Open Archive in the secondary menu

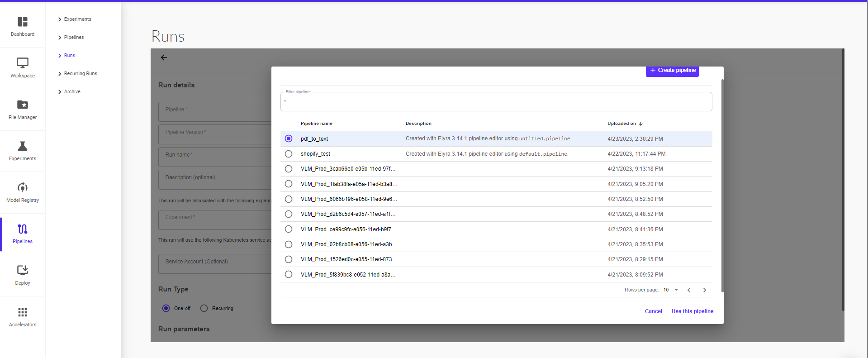point(72,91)
